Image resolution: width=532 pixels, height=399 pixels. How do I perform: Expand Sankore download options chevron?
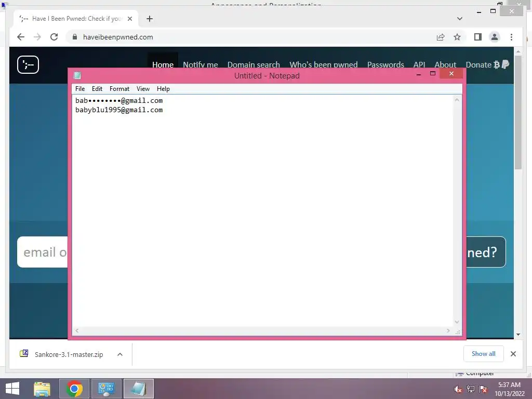120,354
